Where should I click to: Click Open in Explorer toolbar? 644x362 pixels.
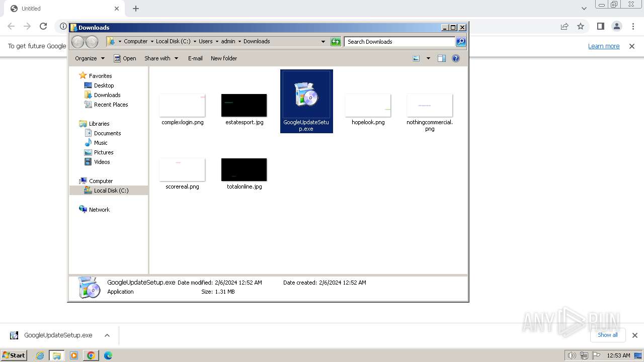125,58
